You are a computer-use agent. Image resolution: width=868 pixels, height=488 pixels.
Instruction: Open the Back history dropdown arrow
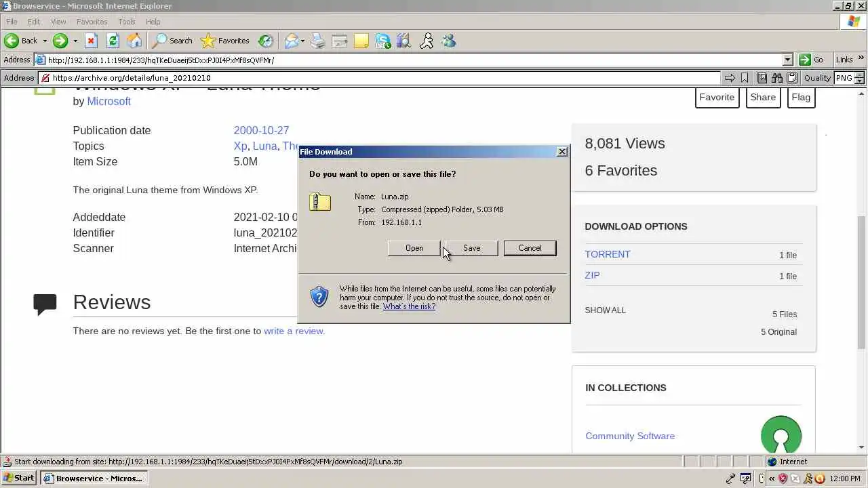[x=45, y=41]
